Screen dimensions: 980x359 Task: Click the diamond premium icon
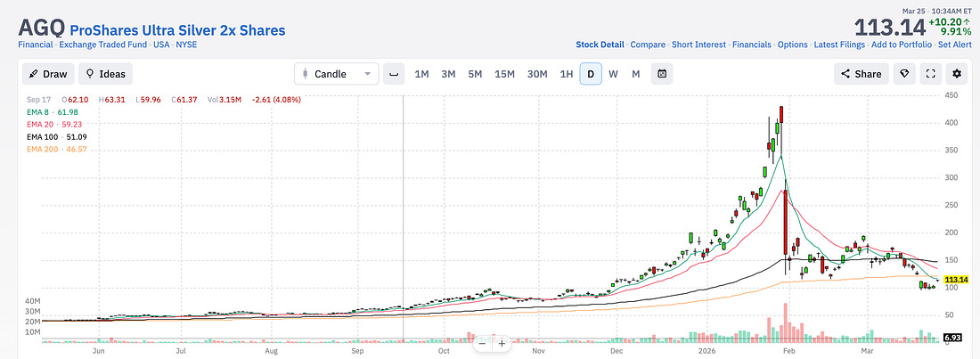903,74
